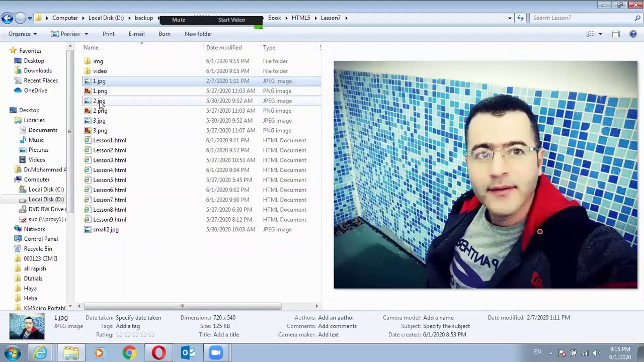Switch to Zoom app in the taskbar
This screenshot has height=362, width=644.
click(216, 353)
